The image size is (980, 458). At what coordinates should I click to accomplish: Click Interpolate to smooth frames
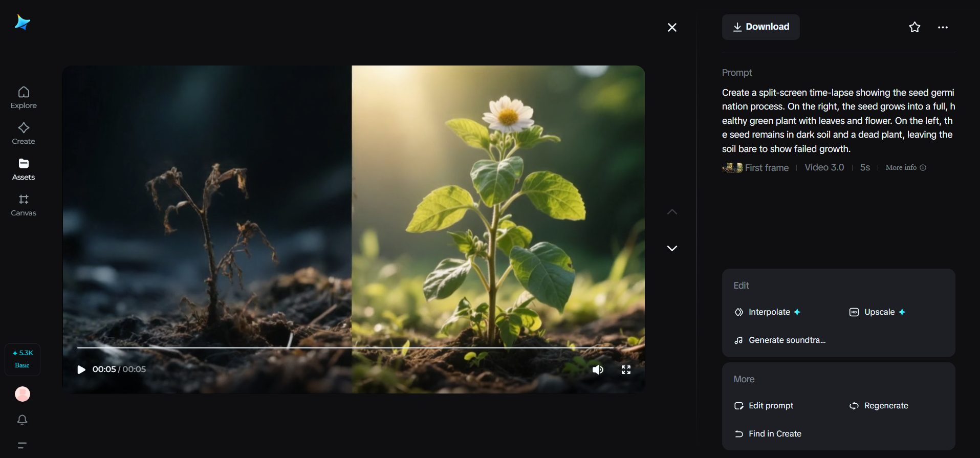pos(769,312)
